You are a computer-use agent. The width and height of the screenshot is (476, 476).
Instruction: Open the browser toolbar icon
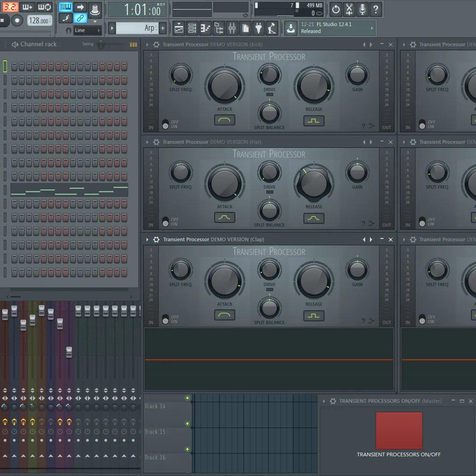pyautogui.click(x=219, y=28)
